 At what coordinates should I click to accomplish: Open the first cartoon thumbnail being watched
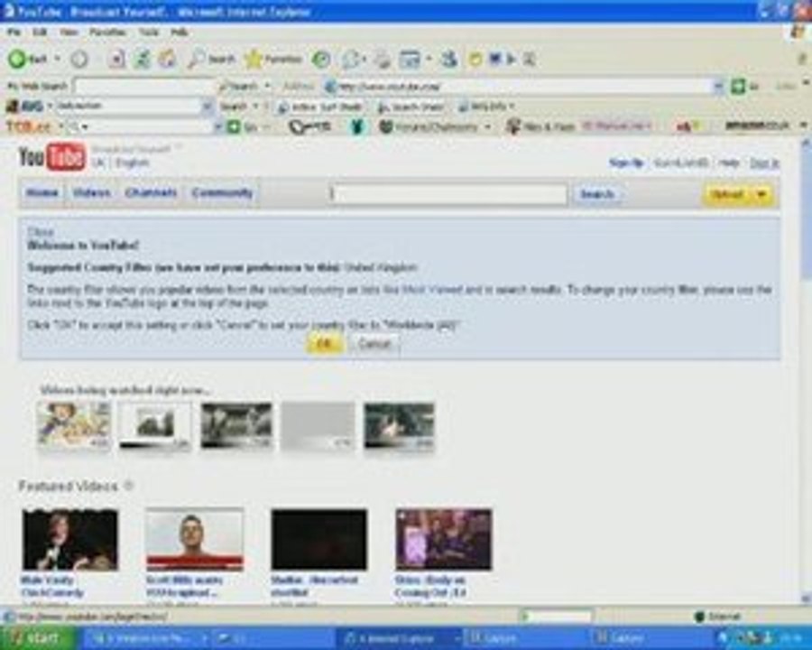74,425
